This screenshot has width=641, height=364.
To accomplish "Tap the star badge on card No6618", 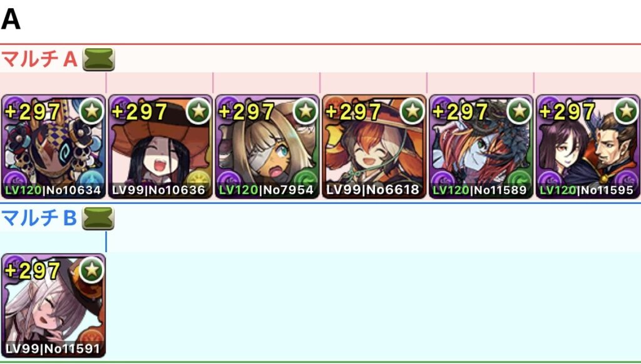I will [x=412, y=111].
